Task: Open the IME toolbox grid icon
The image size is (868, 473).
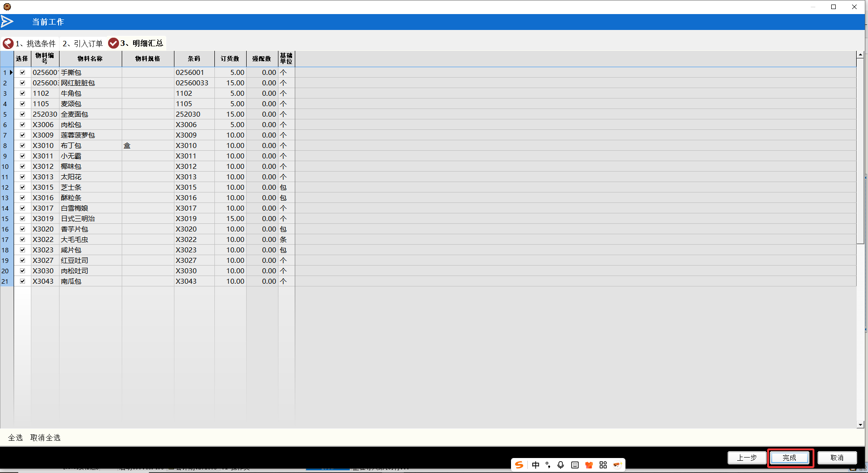Action: (x=603, y=465)
